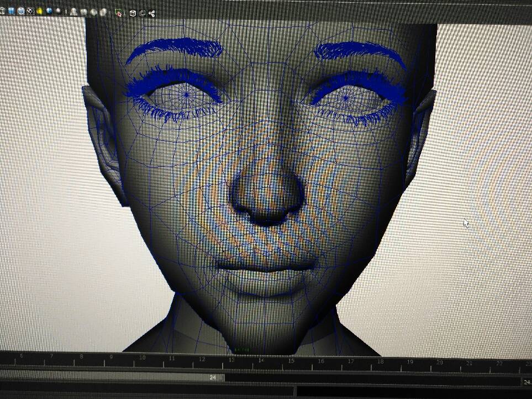532x399 pixels.
Task: Go to frame 21 on the timeline
Action: pos(469,363)
